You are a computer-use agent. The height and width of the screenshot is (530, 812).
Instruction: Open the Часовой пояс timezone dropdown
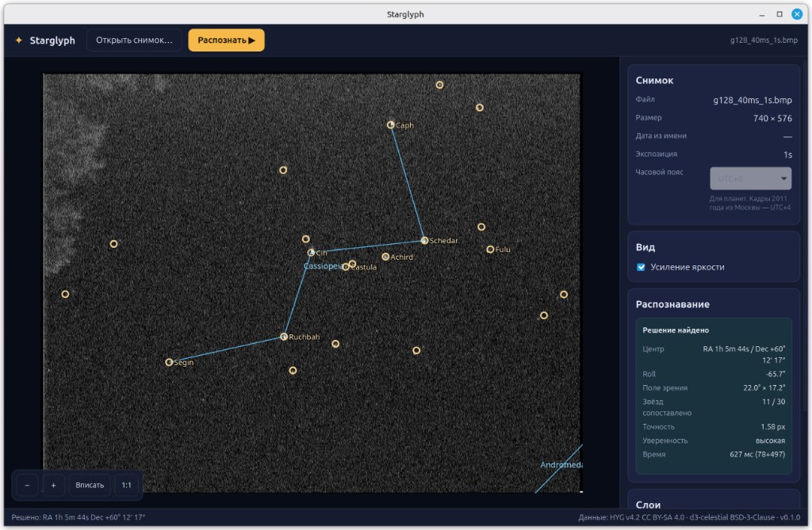click(750, 178)
